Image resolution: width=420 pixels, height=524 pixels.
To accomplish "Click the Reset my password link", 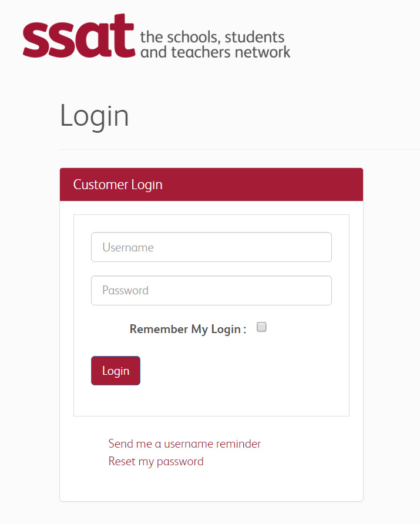I will [x=156, y=461].
